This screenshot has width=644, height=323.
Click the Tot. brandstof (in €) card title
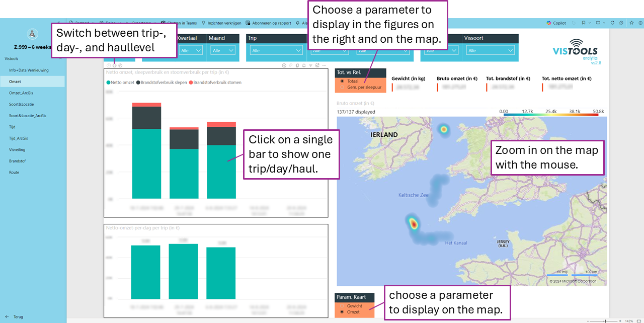point(508,78)
